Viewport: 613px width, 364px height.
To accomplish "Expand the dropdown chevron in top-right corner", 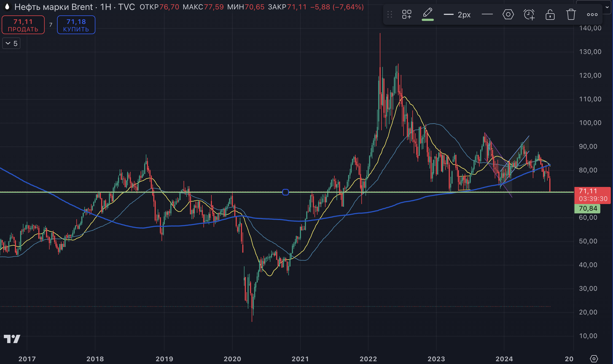I will [607, 7].
